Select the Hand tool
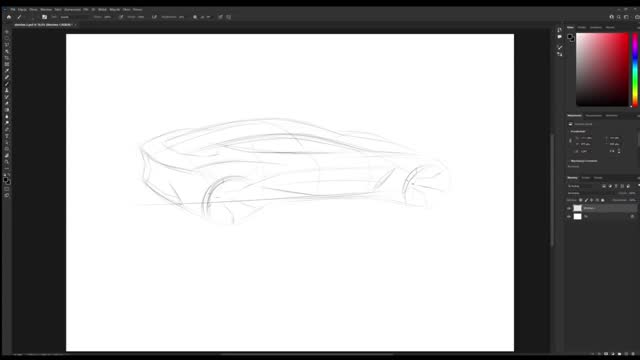 pos(7,156)
